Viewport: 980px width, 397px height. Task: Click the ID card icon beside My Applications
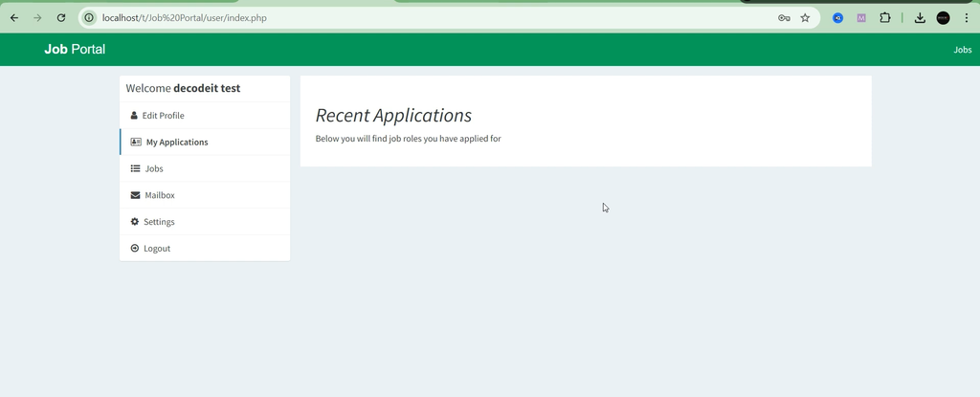[136, 142]
